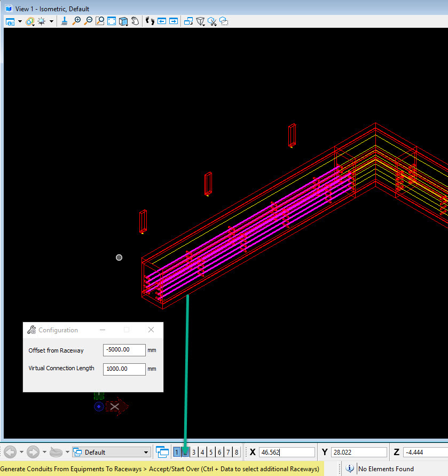Toggle view window number 8
Viewport: 448px width, 476px height.
pos(237,452)
